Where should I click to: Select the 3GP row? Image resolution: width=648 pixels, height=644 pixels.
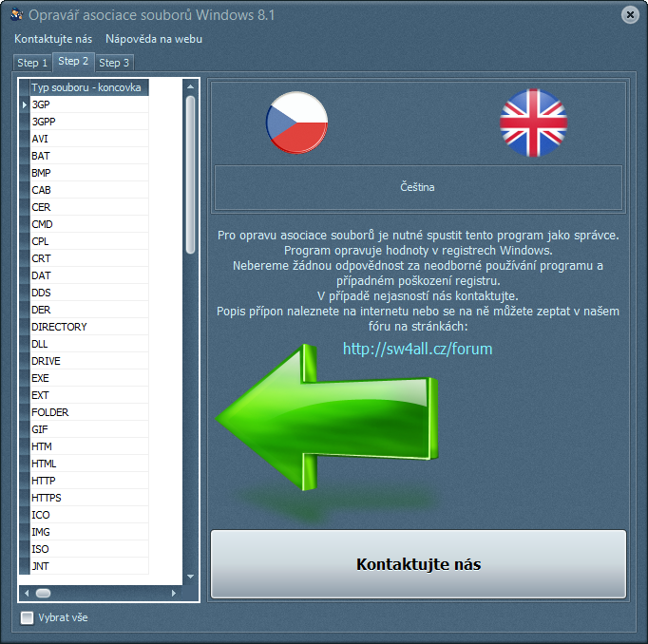[x=89, y=104]
